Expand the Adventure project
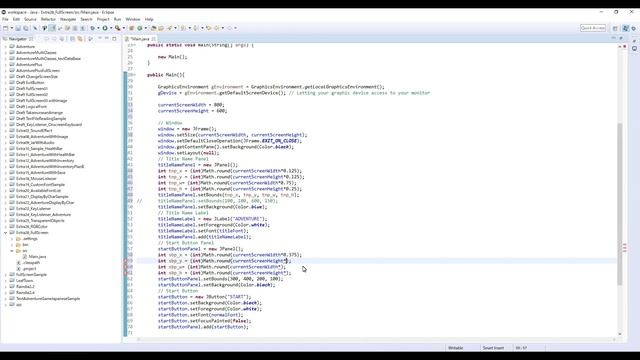The image size is (640, 360). (6, 47)
